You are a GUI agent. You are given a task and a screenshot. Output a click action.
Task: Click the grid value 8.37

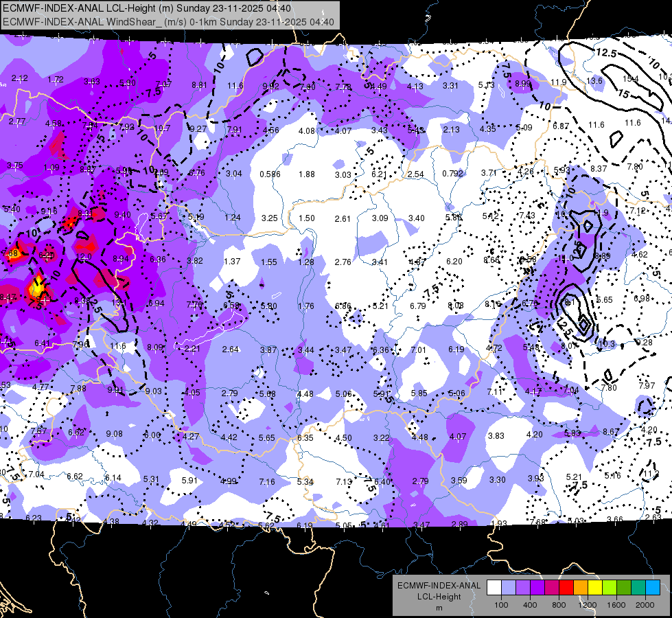(x=599, y=168)
